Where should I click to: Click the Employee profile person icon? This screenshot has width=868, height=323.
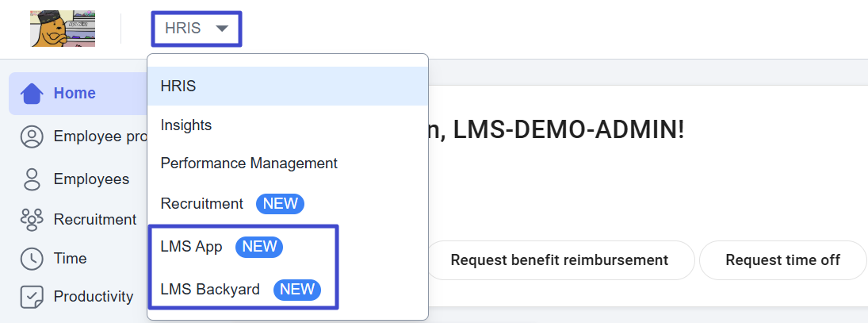coord(32,137)
